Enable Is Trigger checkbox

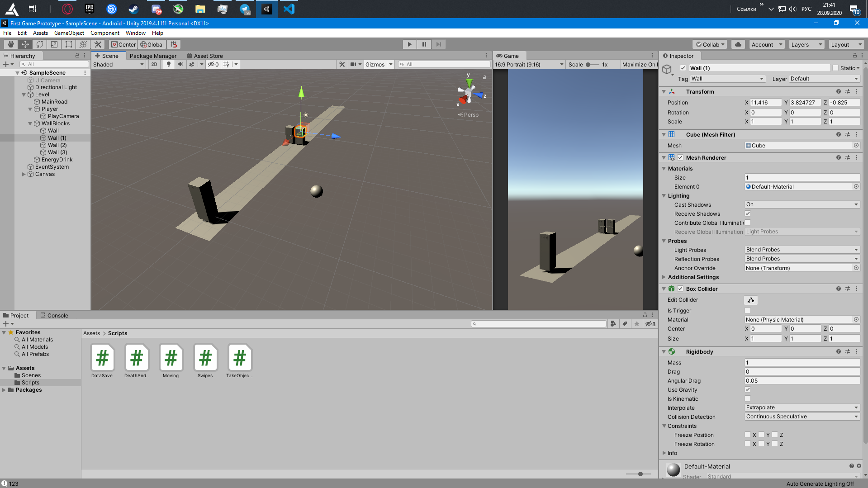click(748, 310)
